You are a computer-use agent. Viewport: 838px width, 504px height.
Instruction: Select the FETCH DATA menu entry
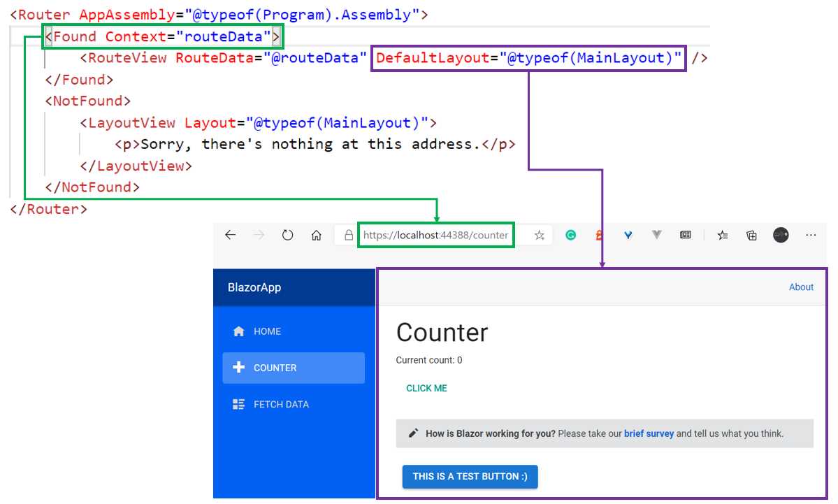pos(282,404)
